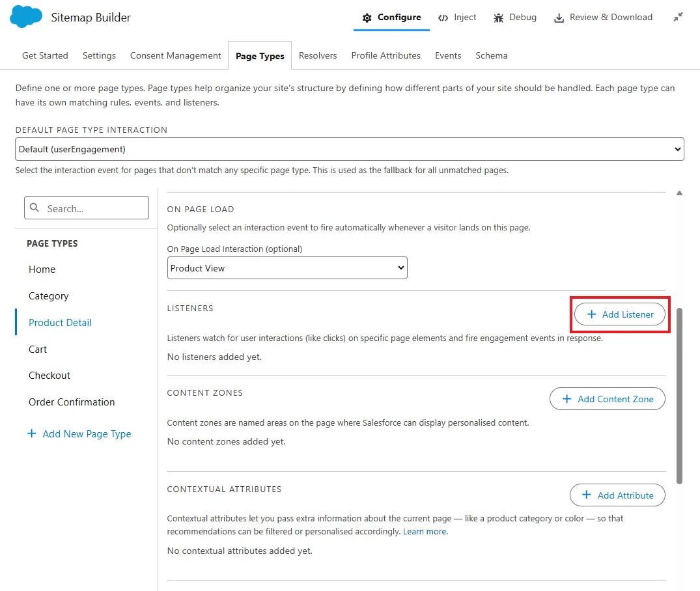700x591 pixels.
Task: Open the Learn more link
Action: click(425, 531)
